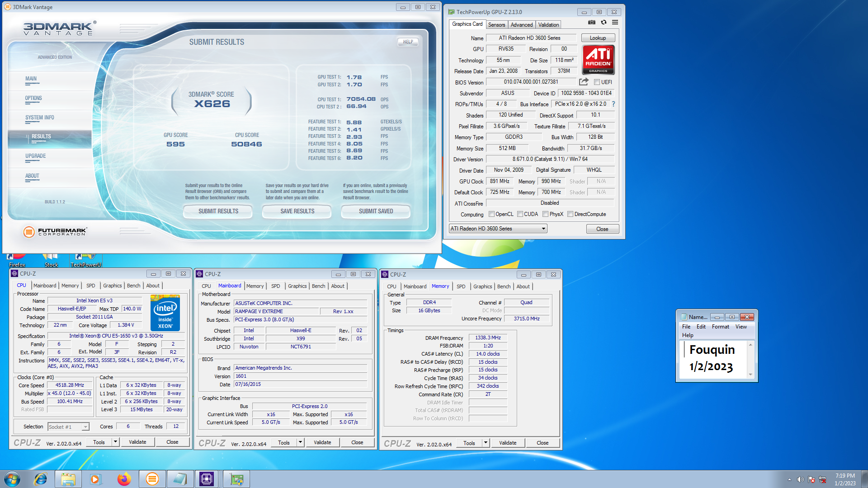
Task: Switch to the Advanced tab in GPU-Z
Action: pos(522,25)
